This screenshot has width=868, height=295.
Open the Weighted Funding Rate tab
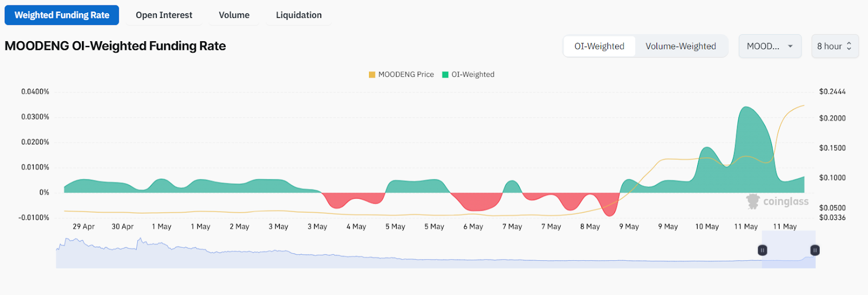click(62, 15)
